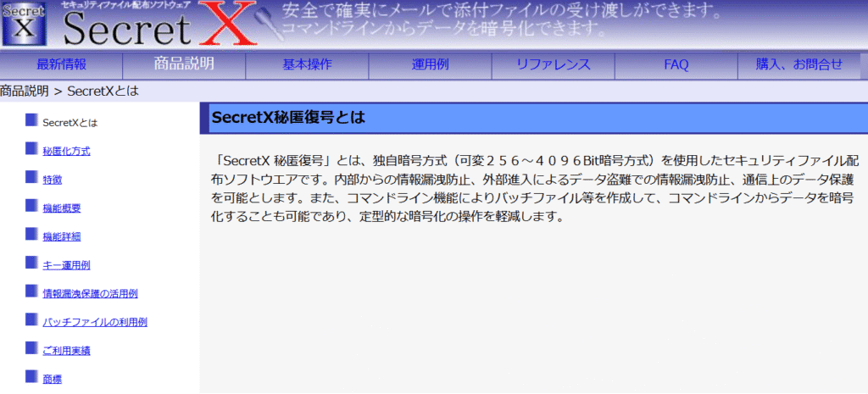Click the square bullet beside 情報漏洩保護の活用例
868x394 pixels.
tap(31, 291)
